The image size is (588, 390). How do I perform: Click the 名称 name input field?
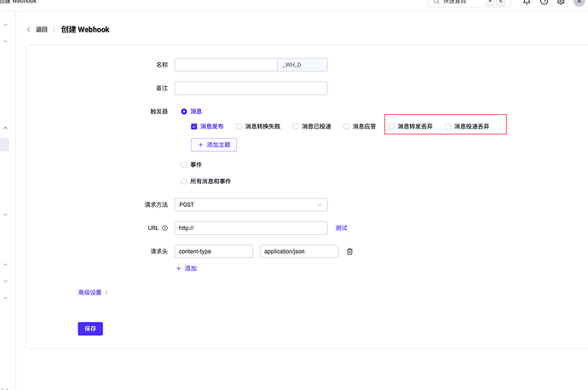click(226, 65)
